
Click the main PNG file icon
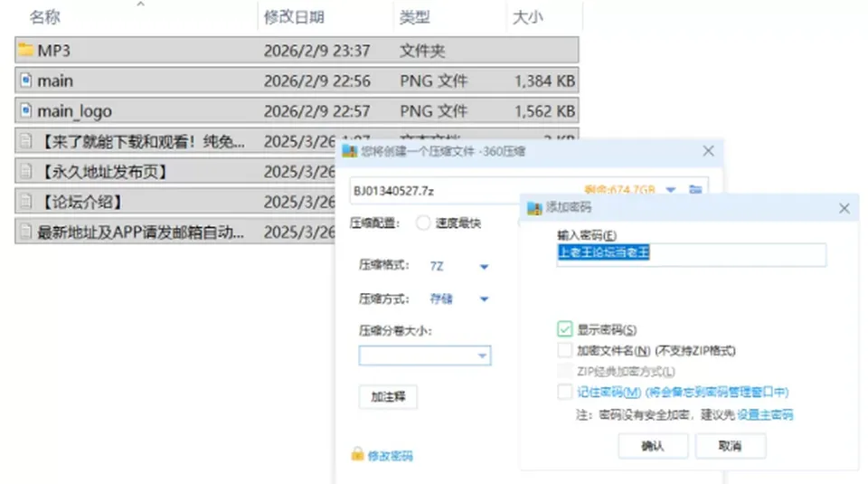tap(25, 81)
